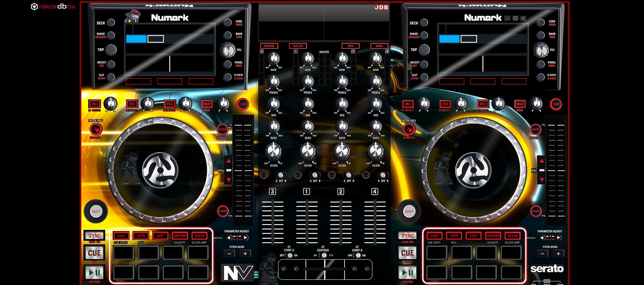
Task: Click the BLEEP/Reverse button on left deck
Action: 223,129
